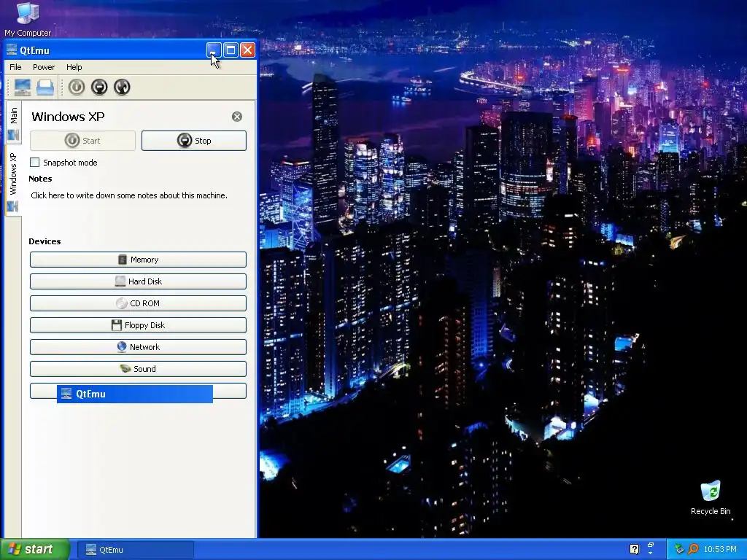
Task: Switch to the Main vertical tab
Action: point(13,122)
